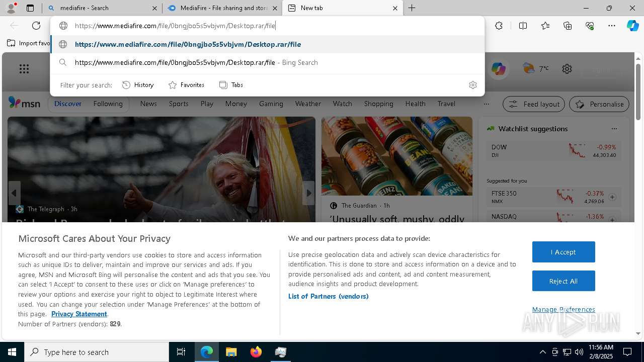
Task: Click I Accept on privacy banner
Action: 563,252
